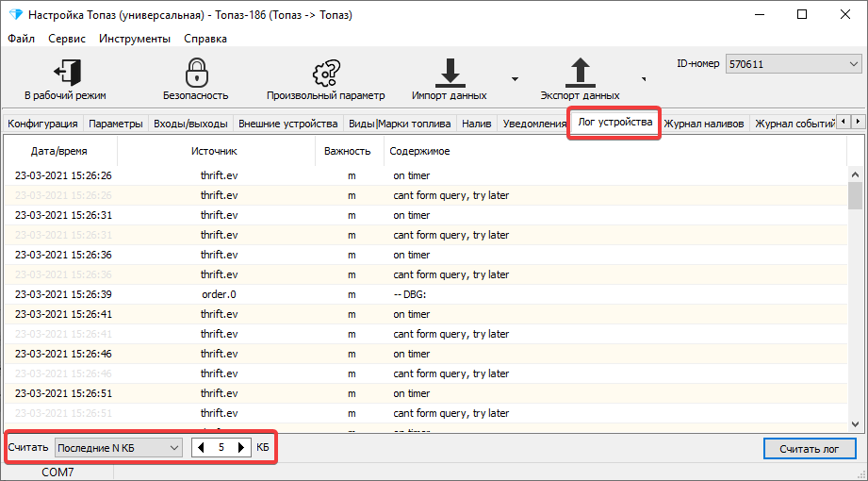Click the log vertical scrollbar thumb

pos(855,195)
